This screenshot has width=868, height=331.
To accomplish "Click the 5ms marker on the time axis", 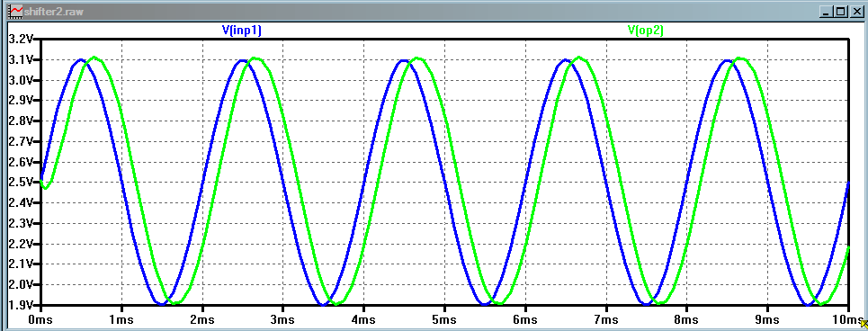I will pos(444,320).
